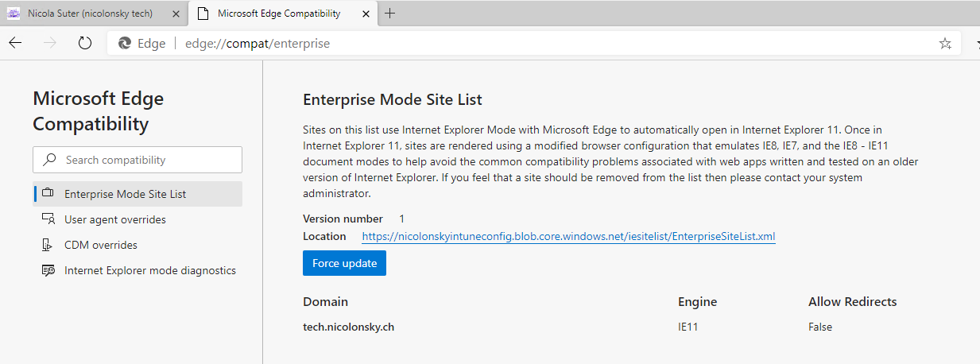The height and width of the screenshot is (364, 980).
Task: Click the Version number value 1
Action: pos(401,219)
